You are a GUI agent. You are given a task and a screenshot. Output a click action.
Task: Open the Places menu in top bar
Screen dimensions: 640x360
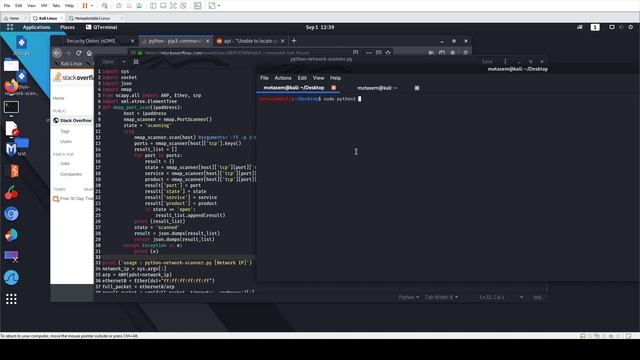(x=67, y=27)
